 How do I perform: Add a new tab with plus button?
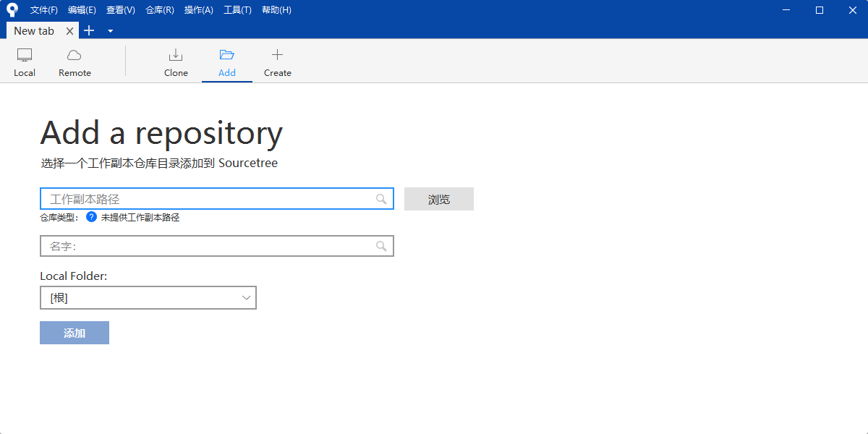click(89, 30)
